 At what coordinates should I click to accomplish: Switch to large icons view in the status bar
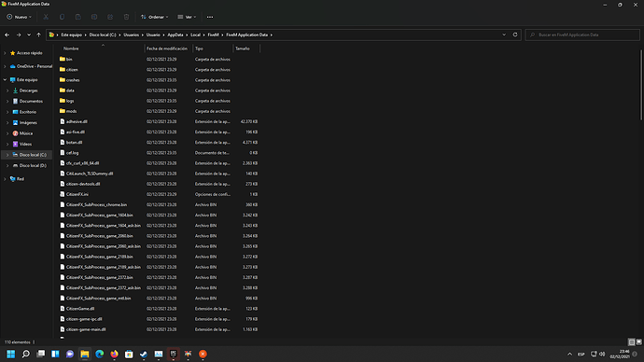[x=638, y=341]
